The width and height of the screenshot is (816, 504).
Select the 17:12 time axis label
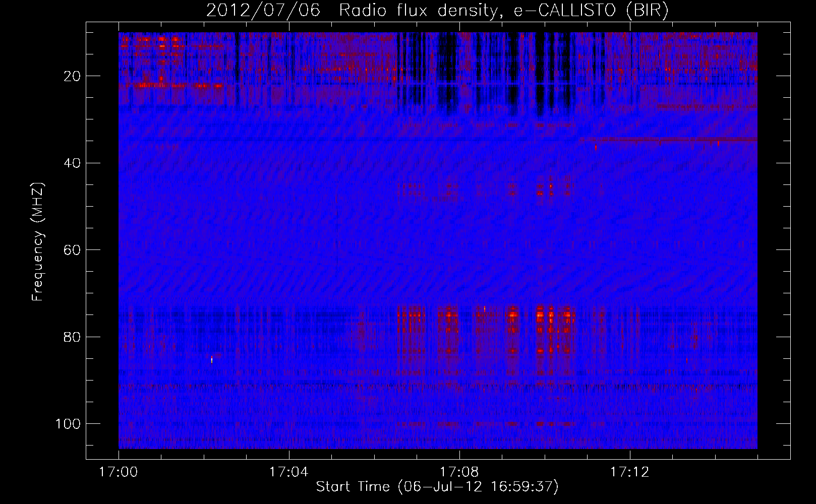[629, 472]
